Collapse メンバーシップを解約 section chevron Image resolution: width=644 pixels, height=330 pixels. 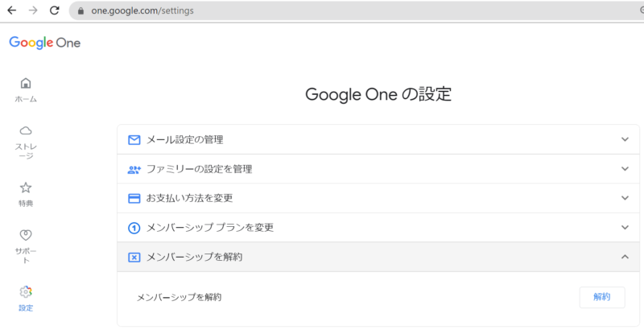[625, 257]
